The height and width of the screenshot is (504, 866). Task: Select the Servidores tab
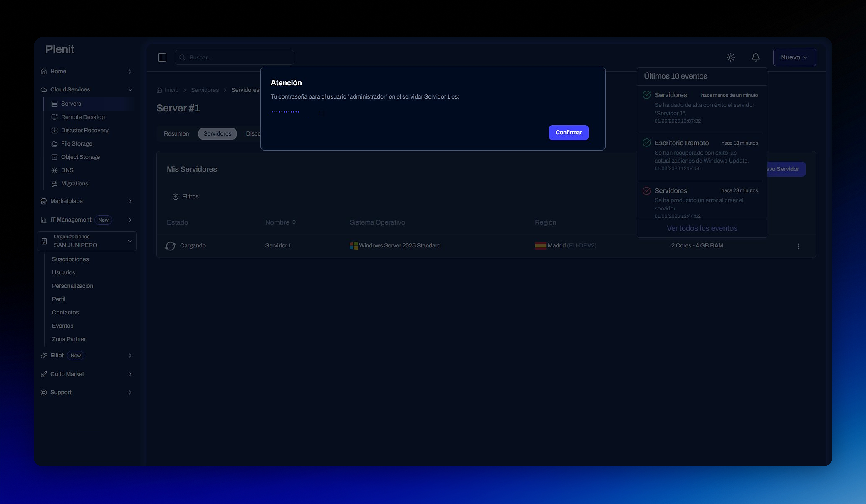(x=218, y=134)
